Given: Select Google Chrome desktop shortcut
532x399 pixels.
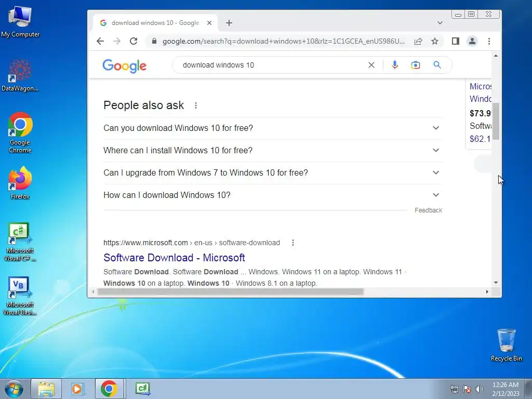Looking at the screenshot, I should tap(20, 132).
